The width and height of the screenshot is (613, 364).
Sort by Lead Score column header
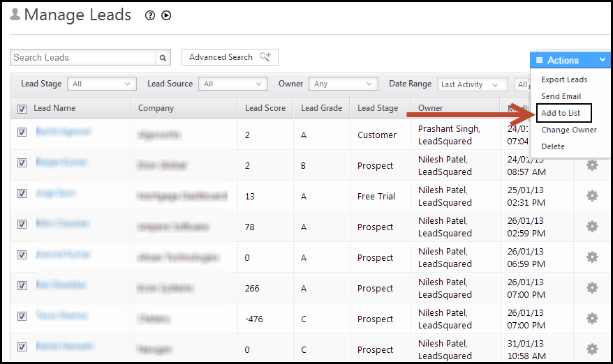[x=265, y=108]
